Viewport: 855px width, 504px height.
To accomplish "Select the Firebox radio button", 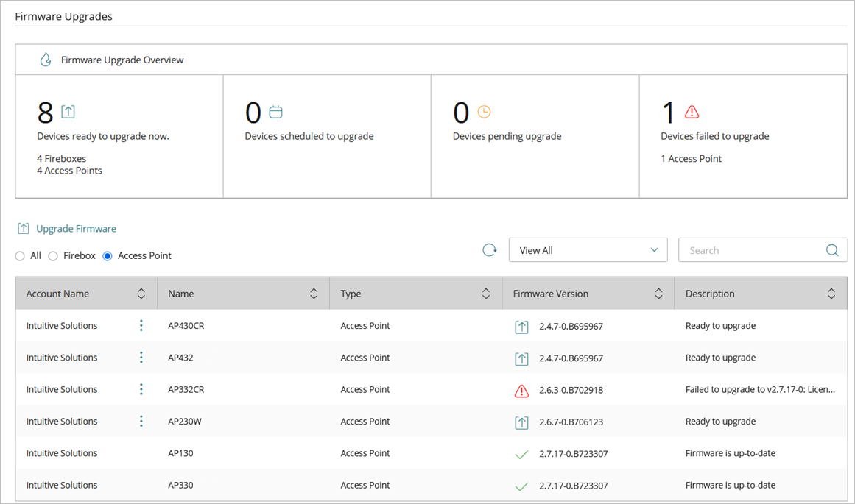I will [52, 255].
